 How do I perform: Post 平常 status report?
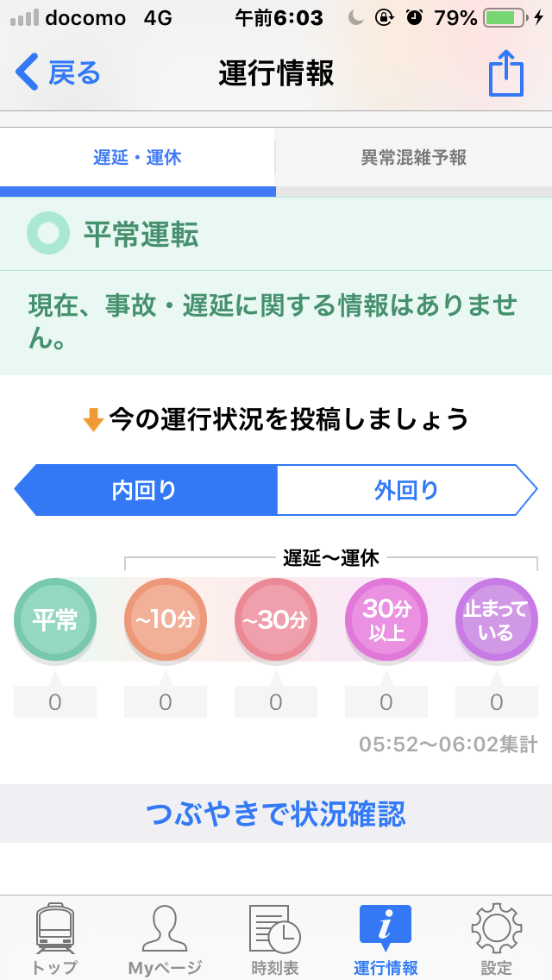[x=55, y=619]
